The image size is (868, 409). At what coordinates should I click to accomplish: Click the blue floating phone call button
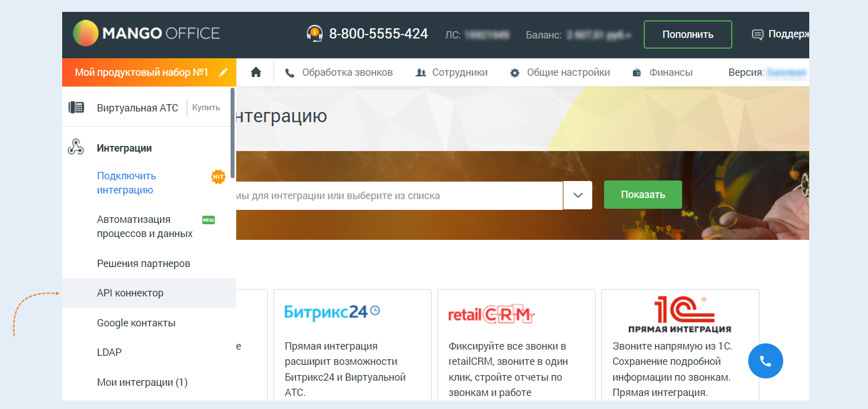click(x=765, y=361)
